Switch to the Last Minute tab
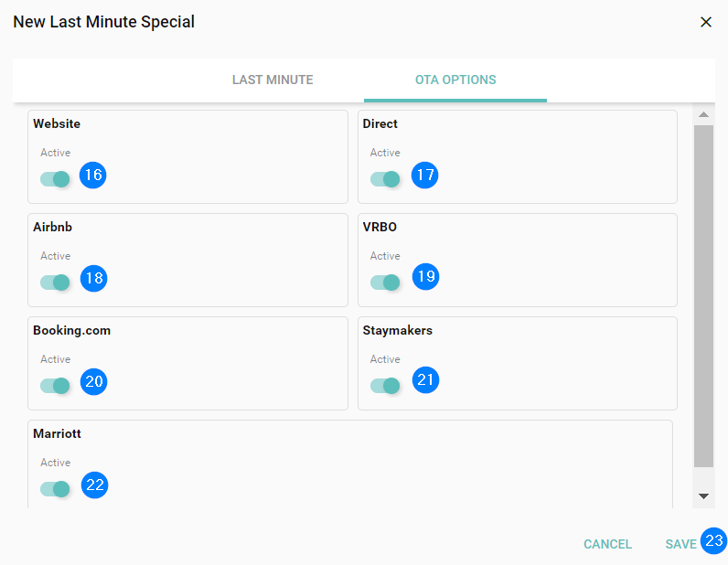728x565 pixels. coord(273,80)
